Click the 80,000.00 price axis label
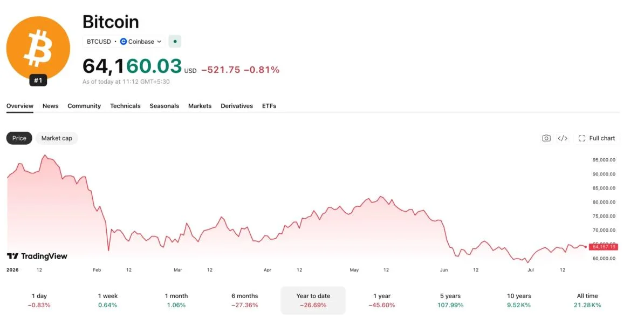 pos(604,202)
